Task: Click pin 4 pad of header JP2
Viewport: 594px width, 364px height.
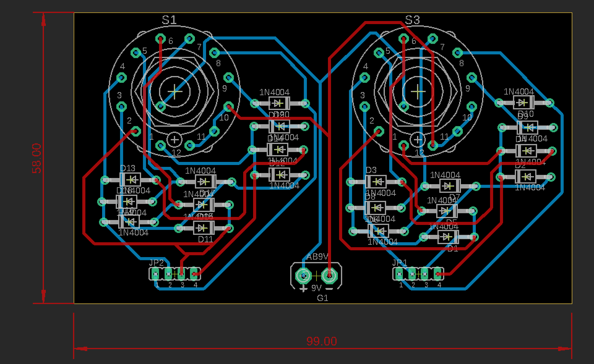Action: (194, 274)
